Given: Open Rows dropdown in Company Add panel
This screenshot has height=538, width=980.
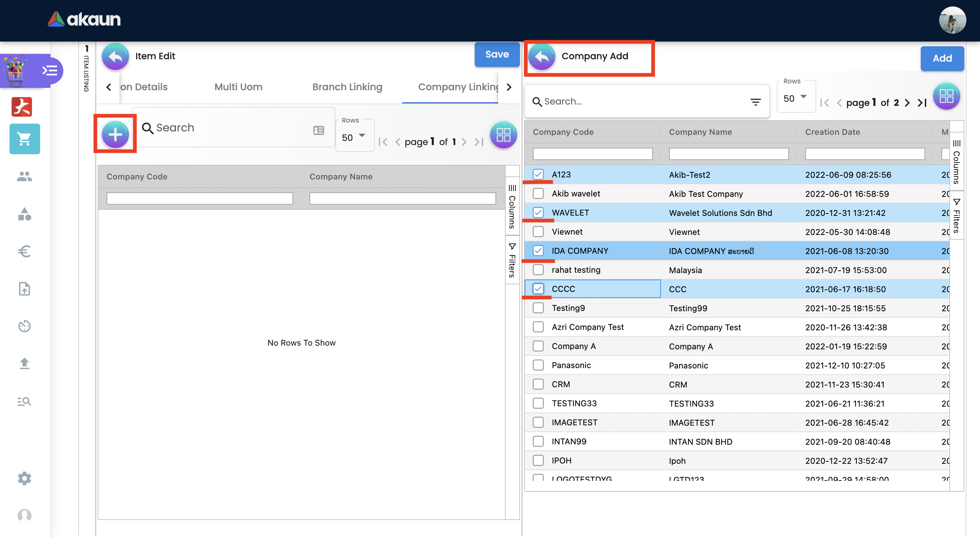Looking at the screenshot, I should pyautogui.click(x=795, y=98).
